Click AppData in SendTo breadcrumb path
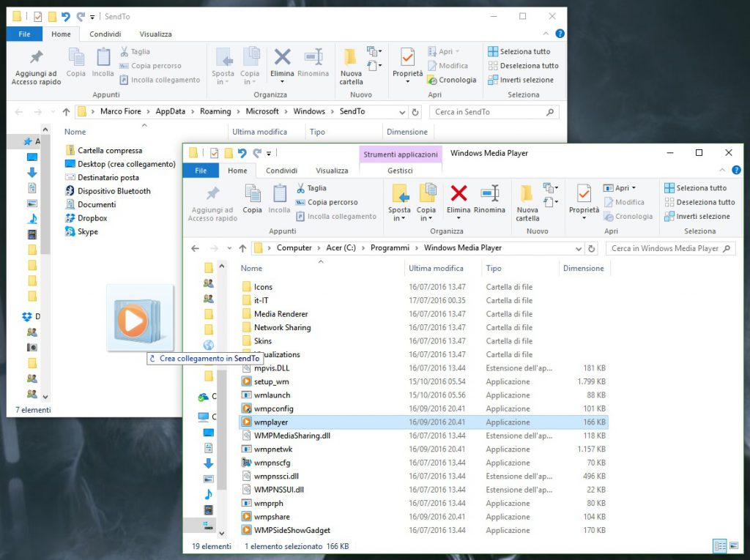The image size is (750, 560). 170,111
